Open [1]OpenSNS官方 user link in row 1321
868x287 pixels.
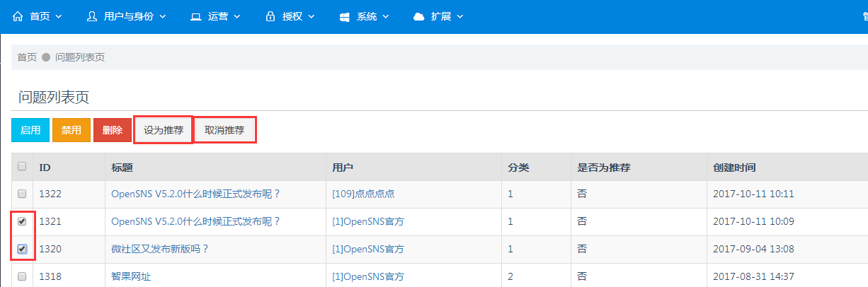368,221
